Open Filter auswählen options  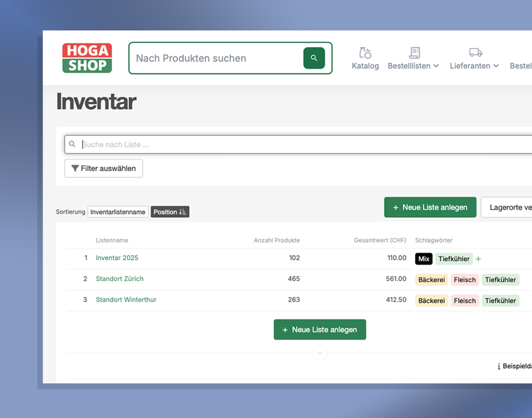pos(104,168)
